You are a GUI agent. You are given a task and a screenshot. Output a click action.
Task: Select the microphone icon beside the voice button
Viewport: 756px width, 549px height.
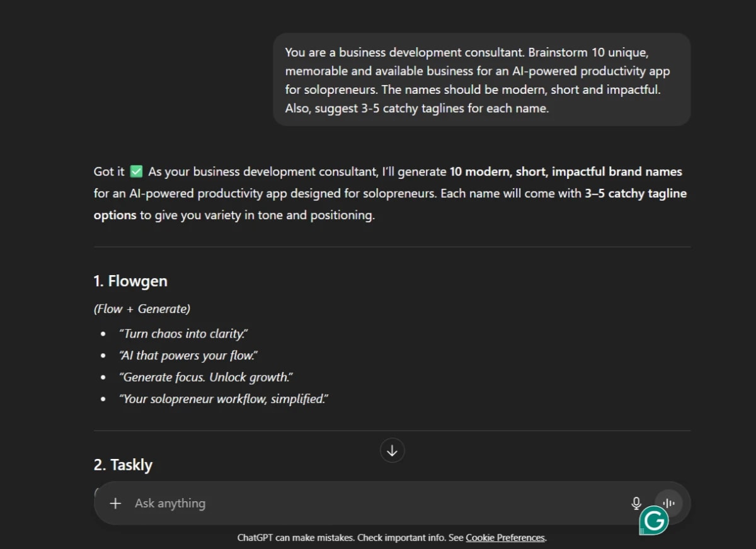(x=637, y=502)
